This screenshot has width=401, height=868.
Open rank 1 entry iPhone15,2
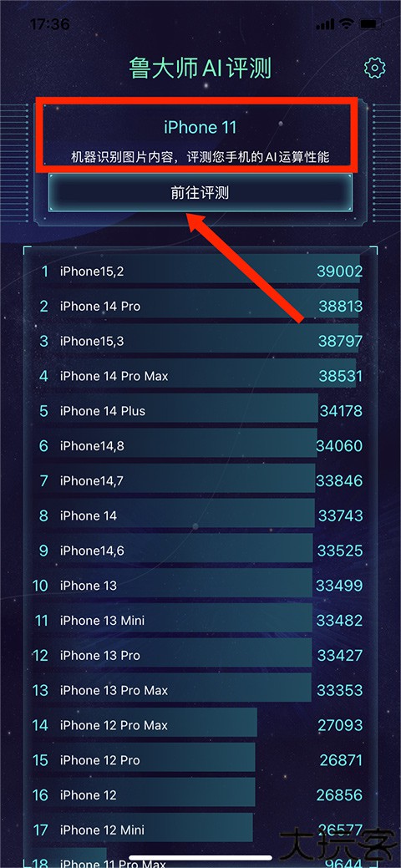200,272
